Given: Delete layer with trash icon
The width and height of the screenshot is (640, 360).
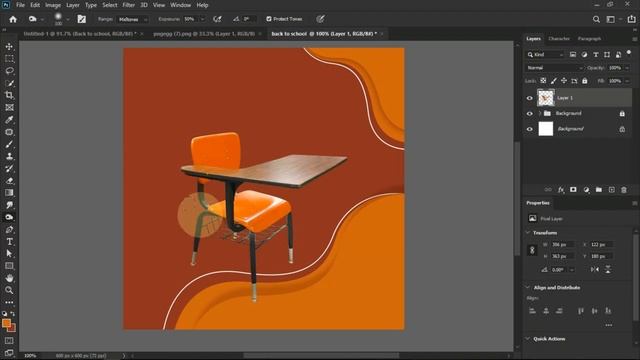Looking at the screenshot, I should [x=624, y=190].
